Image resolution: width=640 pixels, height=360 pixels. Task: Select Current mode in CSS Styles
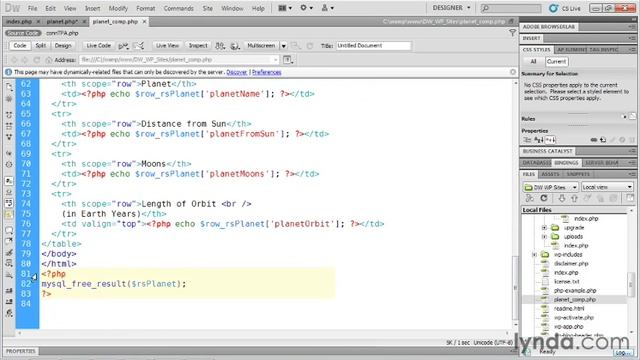(556, 62)
